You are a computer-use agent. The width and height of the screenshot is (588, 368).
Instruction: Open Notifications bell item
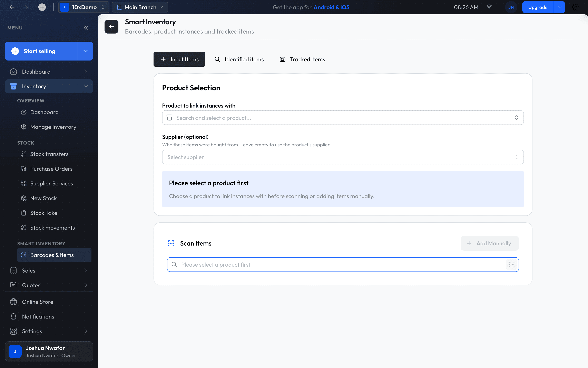click(49, 316)
